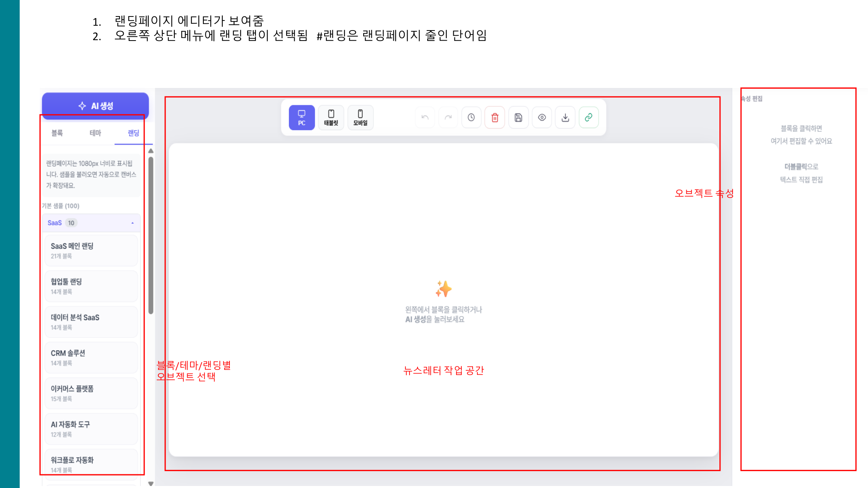Switch to the 블록 tab
The height and width of the screenshot is (488, 868).
pos(57,133)
